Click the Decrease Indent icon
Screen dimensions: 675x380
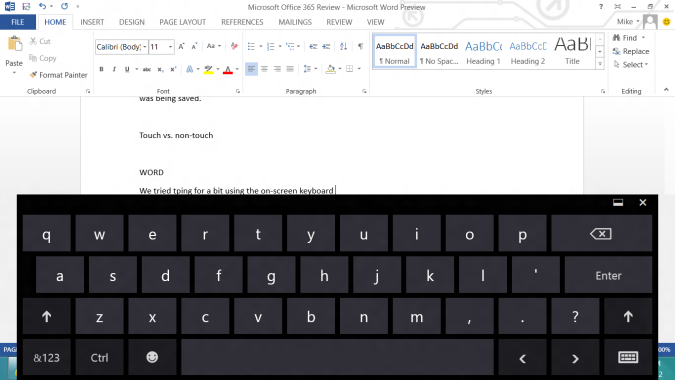coord(313,46)
